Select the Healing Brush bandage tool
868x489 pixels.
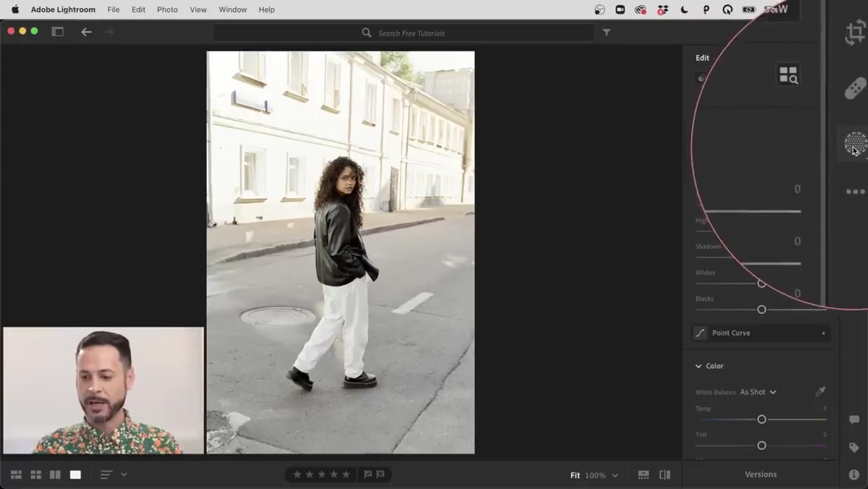pyautogui.click(x=856, y=88)
